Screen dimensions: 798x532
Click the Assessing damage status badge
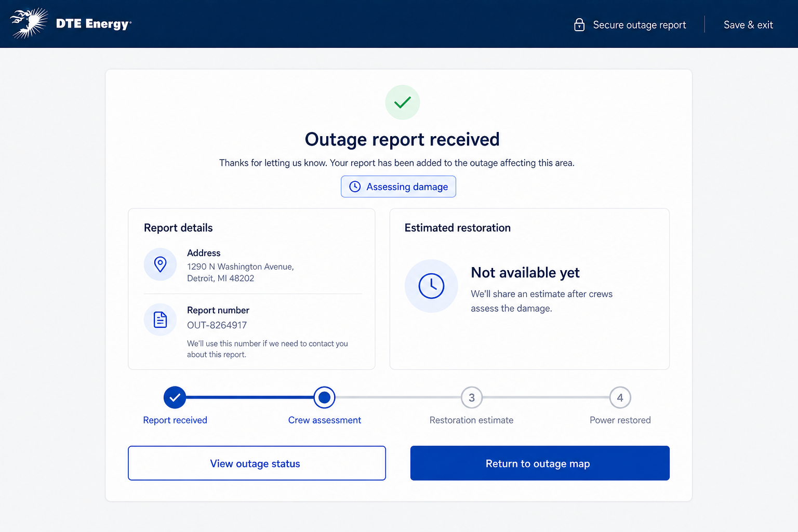point(398,187)
